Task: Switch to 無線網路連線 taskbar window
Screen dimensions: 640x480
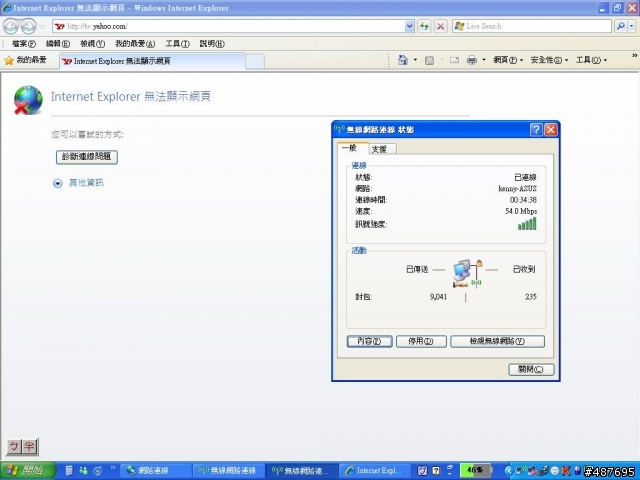Action: pos(229,471)
